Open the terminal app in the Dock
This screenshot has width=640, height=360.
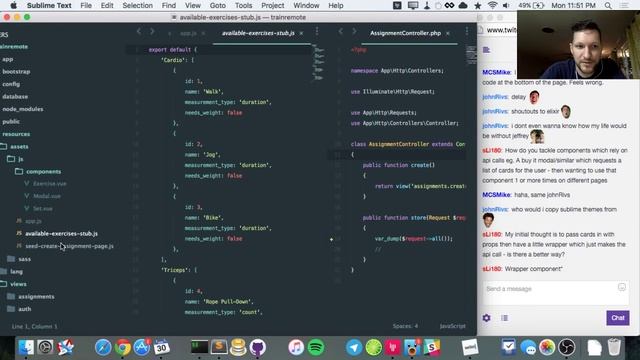(200, 347)
